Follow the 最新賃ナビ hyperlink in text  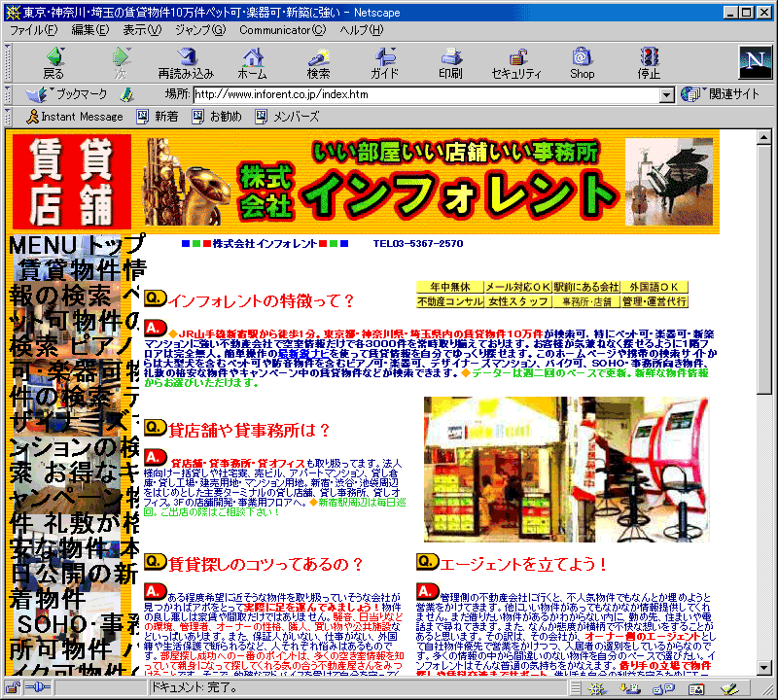303,353
